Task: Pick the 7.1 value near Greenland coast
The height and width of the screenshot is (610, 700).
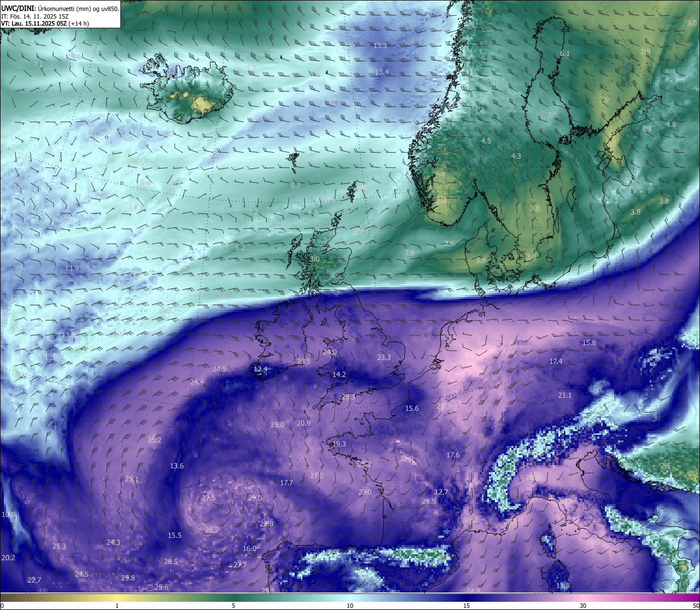Action: click(38, 65)
